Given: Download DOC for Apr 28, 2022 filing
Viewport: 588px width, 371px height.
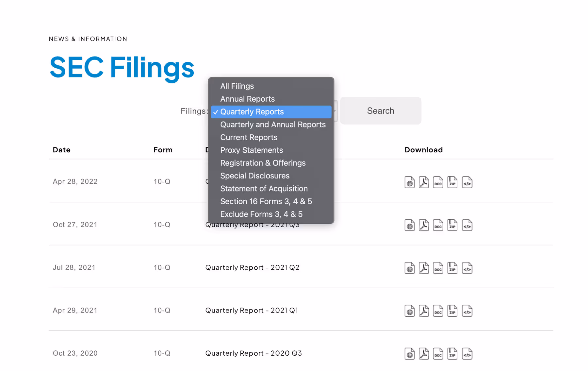Looking at the screenshot, I should point(438,182).
